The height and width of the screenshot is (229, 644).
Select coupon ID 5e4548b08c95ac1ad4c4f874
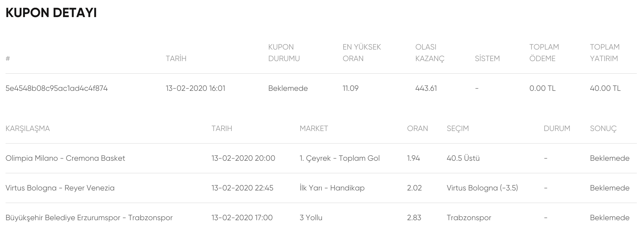(x=56, y=88)
